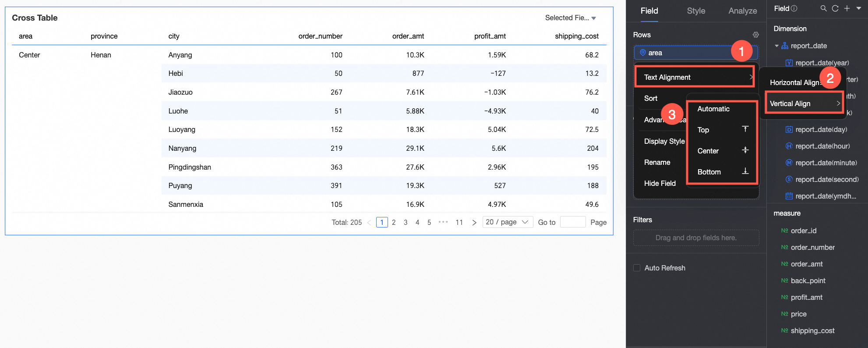868x348 pixels.
Task: Click the report_date(second) type icon
Action: (x=789, y=179)
